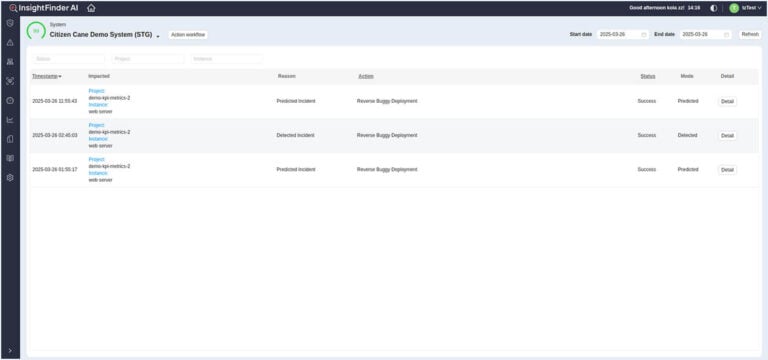
Task: Click the green system health score circle
Action: (36, 31)
